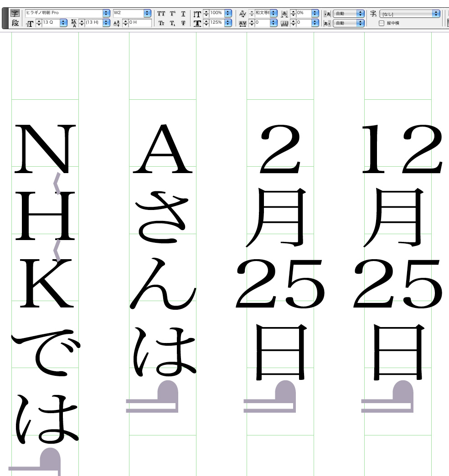Click the letter N in the first column

pos(45,149)
